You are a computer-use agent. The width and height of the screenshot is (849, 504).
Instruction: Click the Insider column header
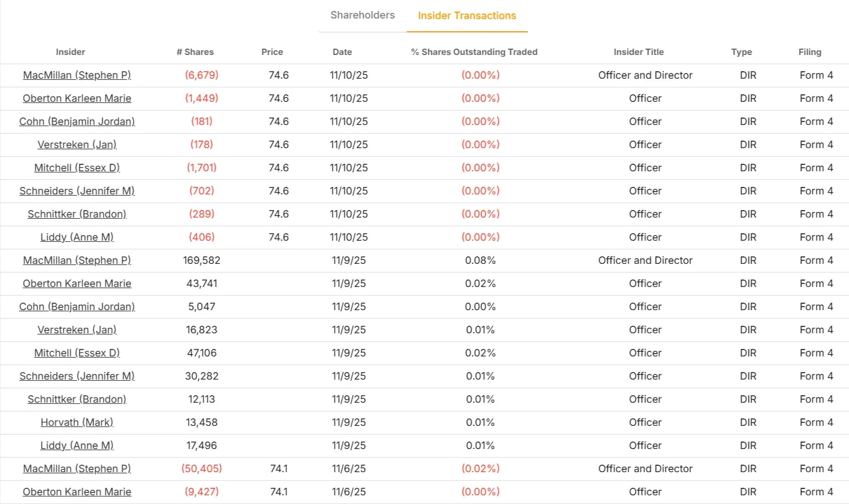[71, 52]
